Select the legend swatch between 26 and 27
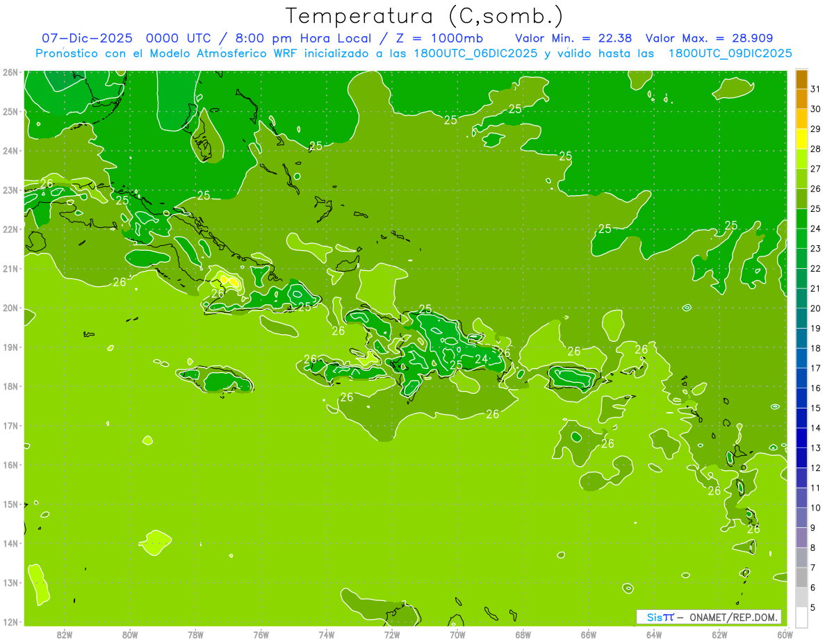This screenshot has height=644, width=834. 801,179
